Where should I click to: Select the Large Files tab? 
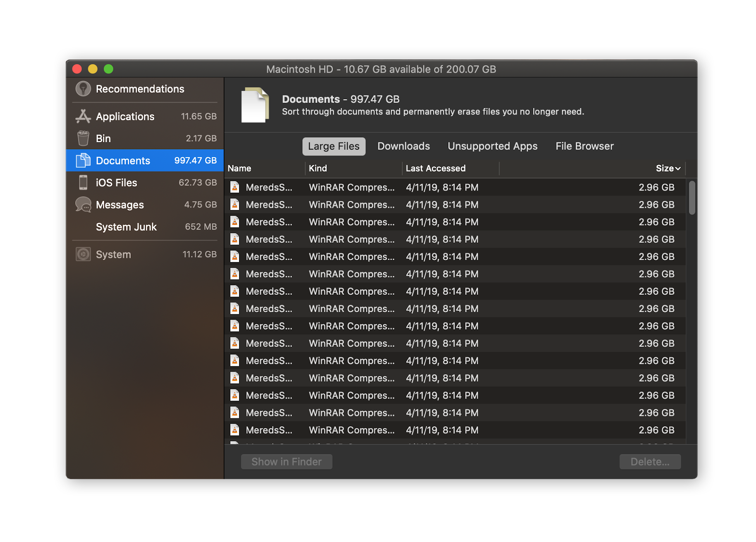point(333,146)
